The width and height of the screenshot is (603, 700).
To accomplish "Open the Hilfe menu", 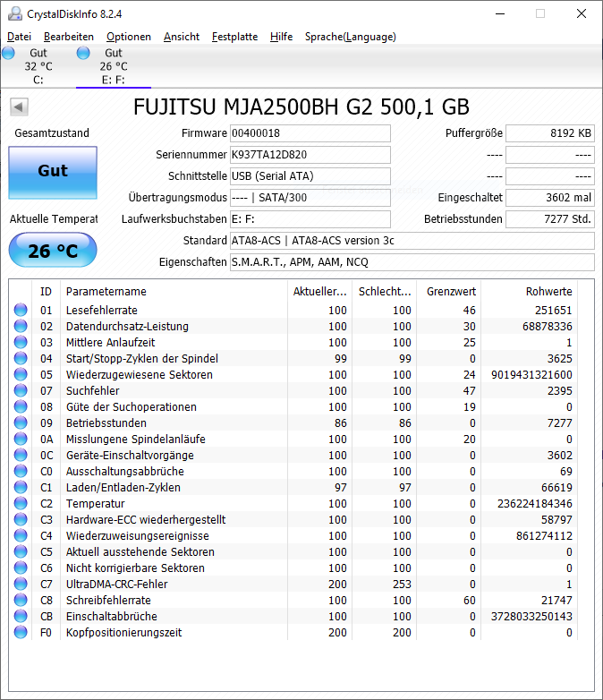I will click(281, 37).
